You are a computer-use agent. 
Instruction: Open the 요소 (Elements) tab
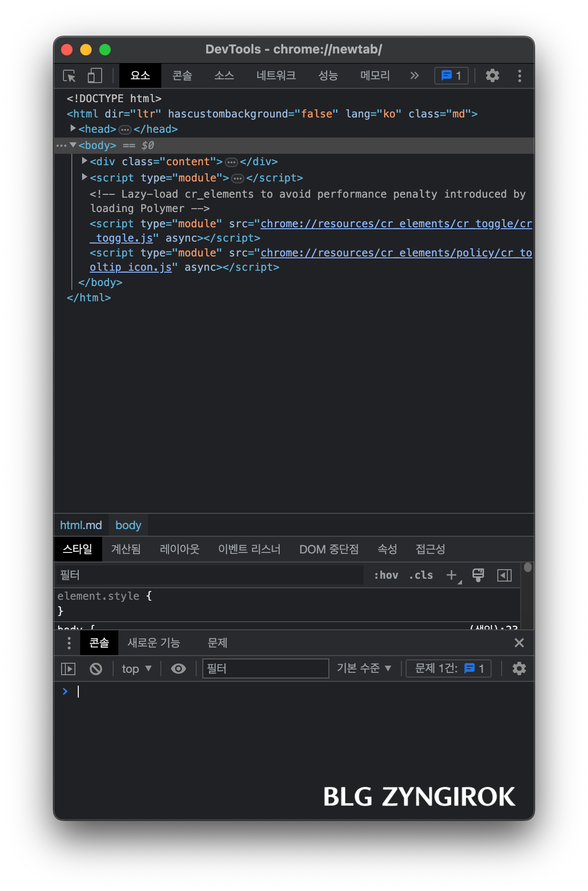[140, 76]
